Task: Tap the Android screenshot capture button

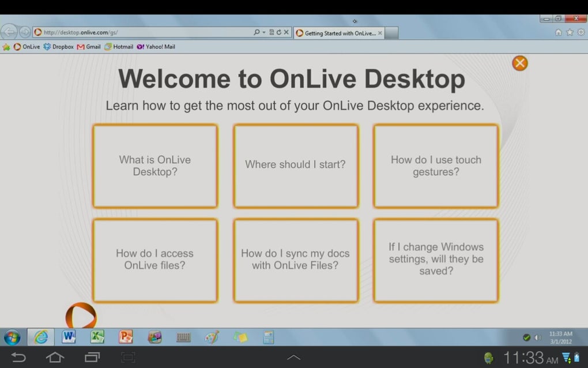Action: [x=128, y=357]
